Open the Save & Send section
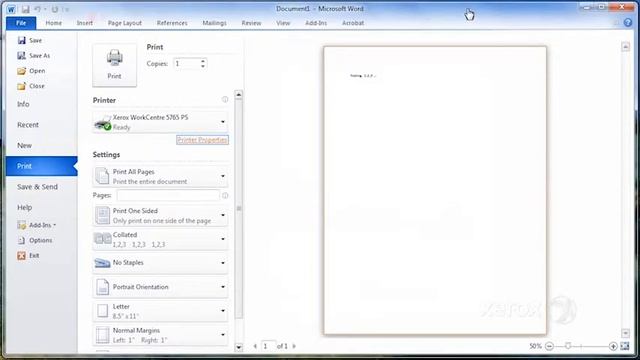The height and width of the screenshot is (360, 640). tap(38, 187)
